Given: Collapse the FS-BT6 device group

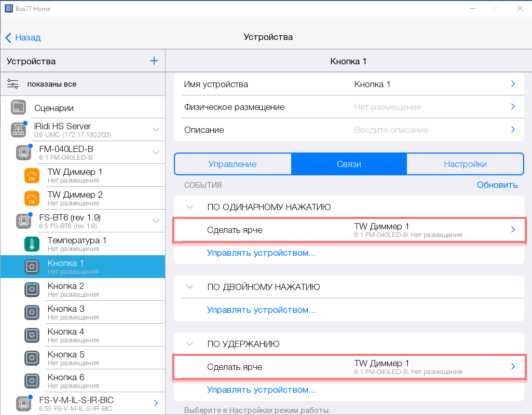Looking at the screenshot, I should click(x=156, y=221).
